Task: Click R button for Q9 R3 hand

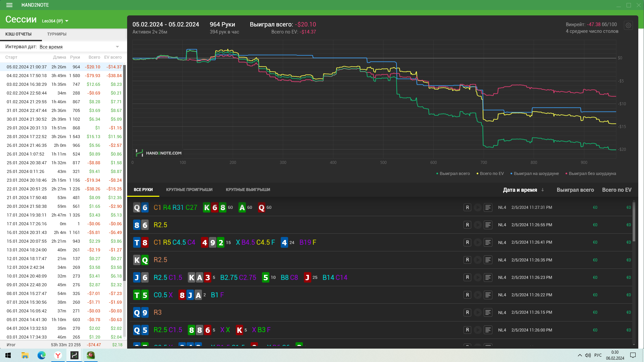Action: tap(467, 312)
